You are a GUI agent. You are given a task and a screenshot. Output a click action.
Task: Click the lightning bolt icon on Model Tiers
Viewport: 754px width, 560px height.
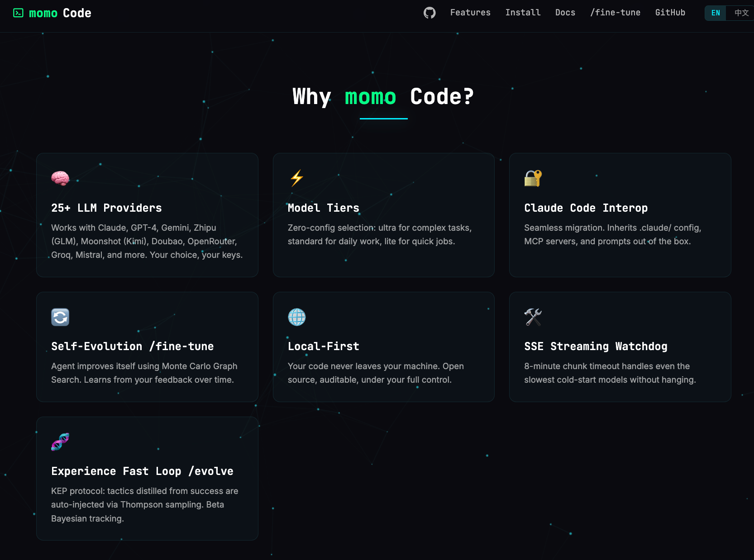(297, 178)
